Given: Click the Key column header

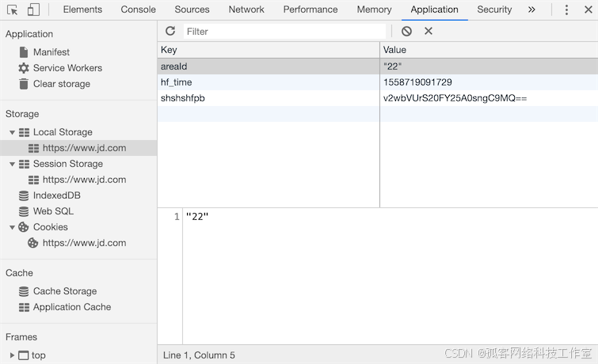Looking at the screenshot, I should [x=269, y=50].
